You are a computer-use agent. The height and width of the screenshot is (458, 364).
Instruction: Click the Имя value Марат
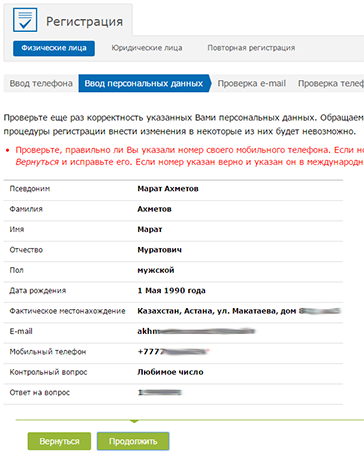tap(150, 229)
